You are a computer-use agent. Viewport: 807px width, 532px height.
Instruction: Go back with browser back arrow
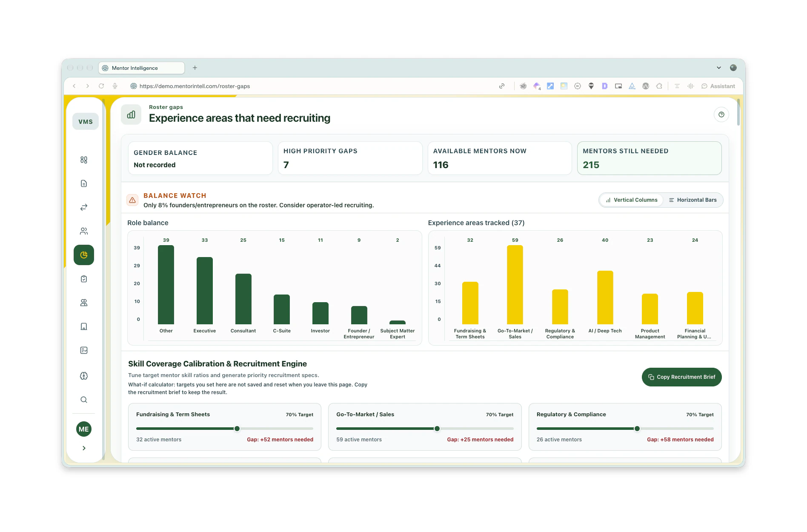point(74,86)
